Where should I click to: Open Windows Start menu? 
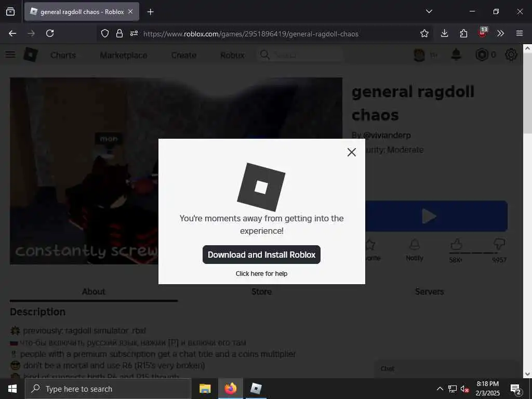point(12,389)
